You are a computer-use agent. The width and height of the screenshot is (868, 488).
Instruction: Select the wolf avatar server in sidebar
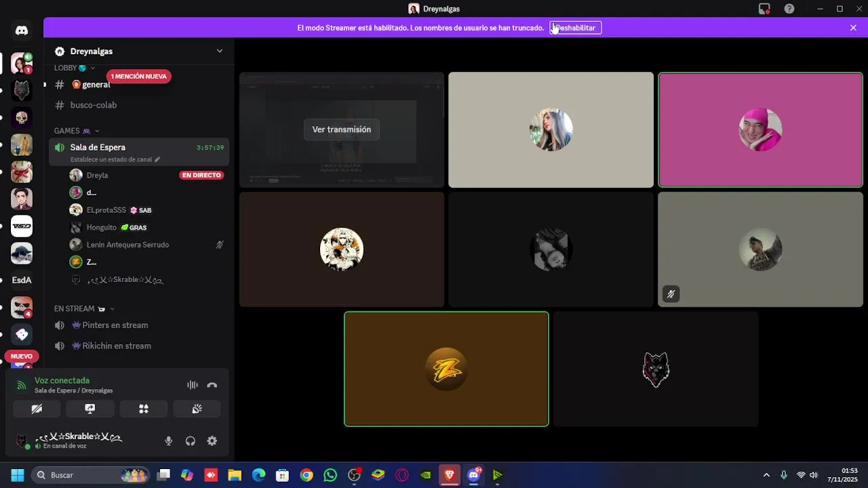point(22,90)
